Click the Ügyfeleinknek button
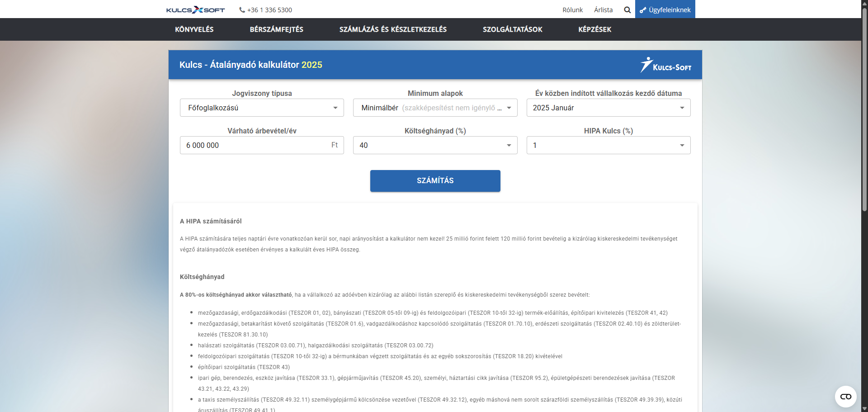Screen dimensions: 868x412 pos(665,9)
